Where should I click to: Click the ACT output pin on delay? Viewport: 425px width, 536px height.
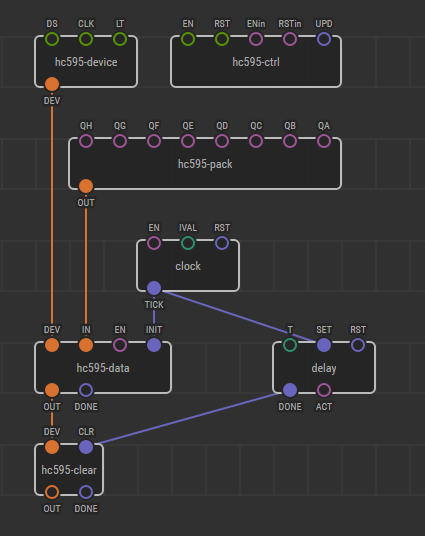[324, 390]
